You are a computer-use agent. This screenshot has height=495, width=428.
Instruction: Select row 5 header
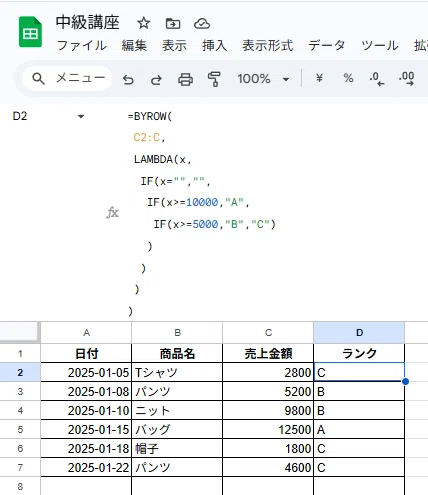(x=20, y=429)
